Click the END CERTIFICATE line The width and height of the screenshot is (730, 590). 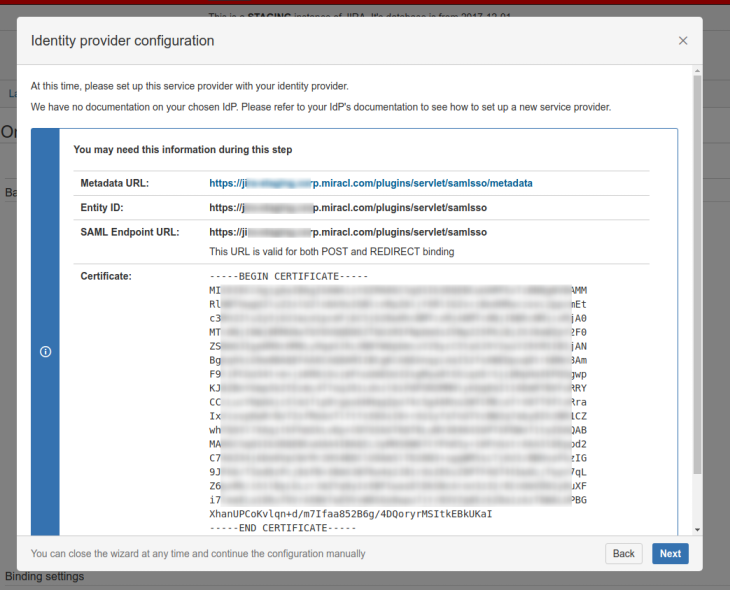pos(283,528)
